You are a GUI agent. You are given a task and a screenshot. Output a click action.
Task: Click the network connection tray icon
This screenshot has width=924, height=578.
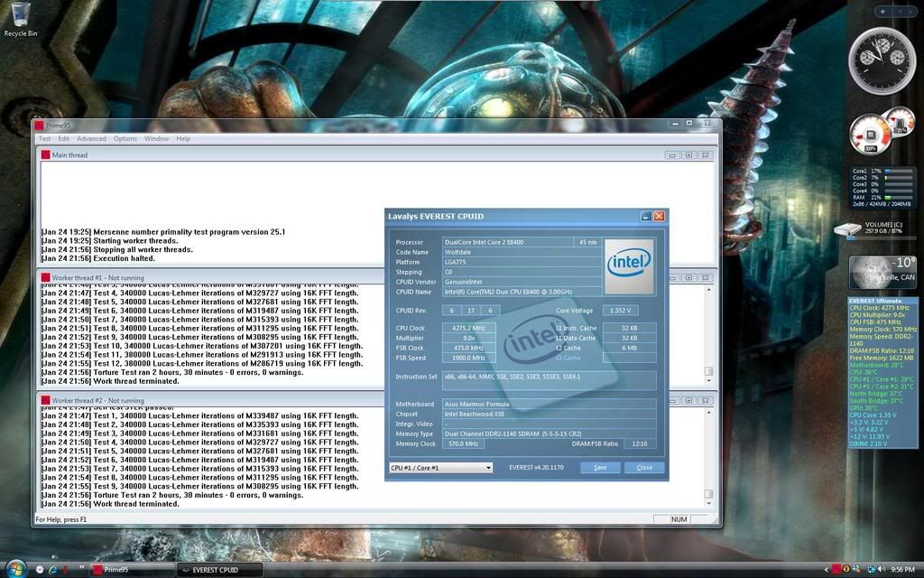click(871, 569)
